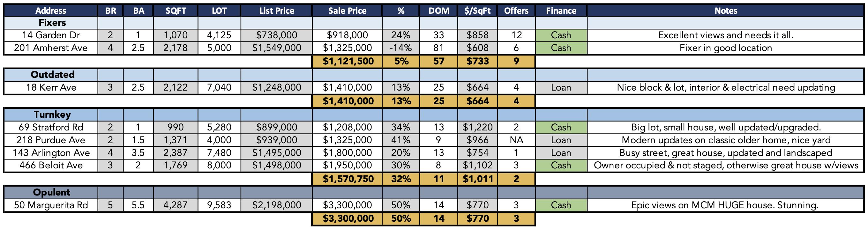The image size is (868, 229).
Task: Click the Sale Price column header
Action: click(347, 11)
